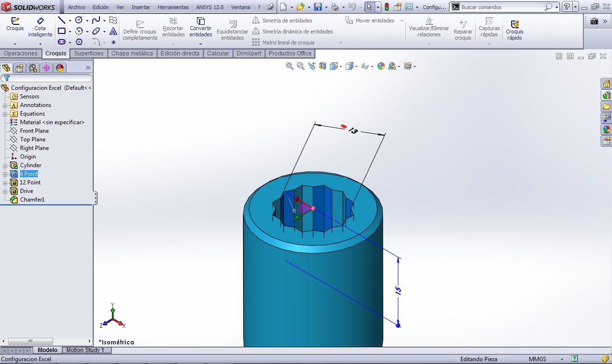Open the Line tool dropdown arrow
The image size is (612, 364).
[70, 21]
